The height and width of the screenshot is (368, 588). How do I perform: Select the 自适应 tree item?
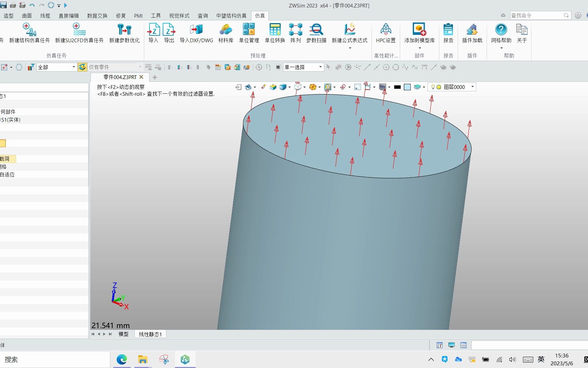tap(7, 174)
